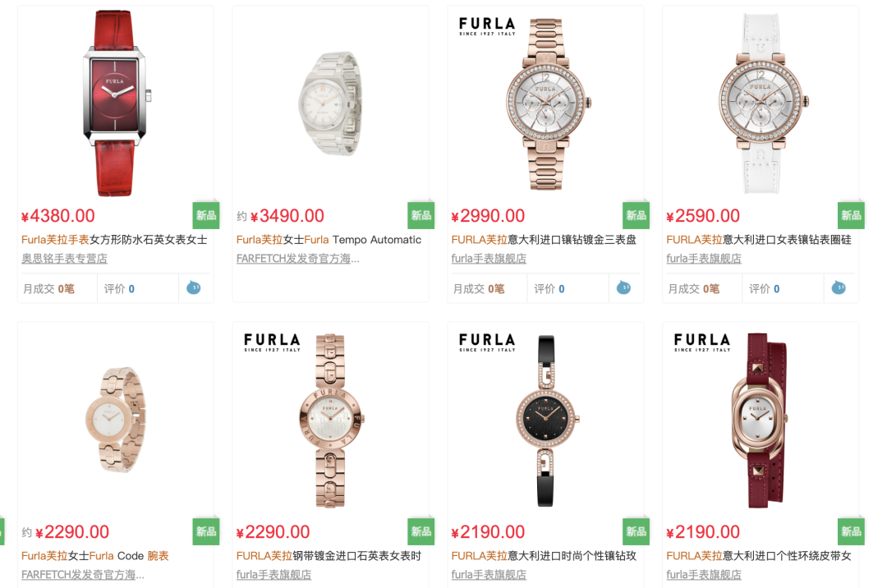Open the rose gold three-dial bracelet watch image
Viewport: 887px width, 588px height.
tap(545, 103)
